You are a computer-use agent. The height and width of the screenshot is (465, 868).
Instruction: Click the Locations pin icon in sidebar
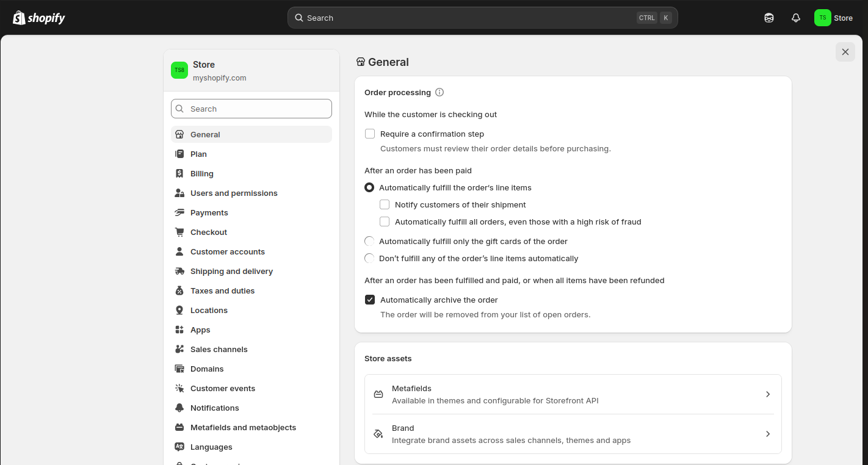point(179,310)
